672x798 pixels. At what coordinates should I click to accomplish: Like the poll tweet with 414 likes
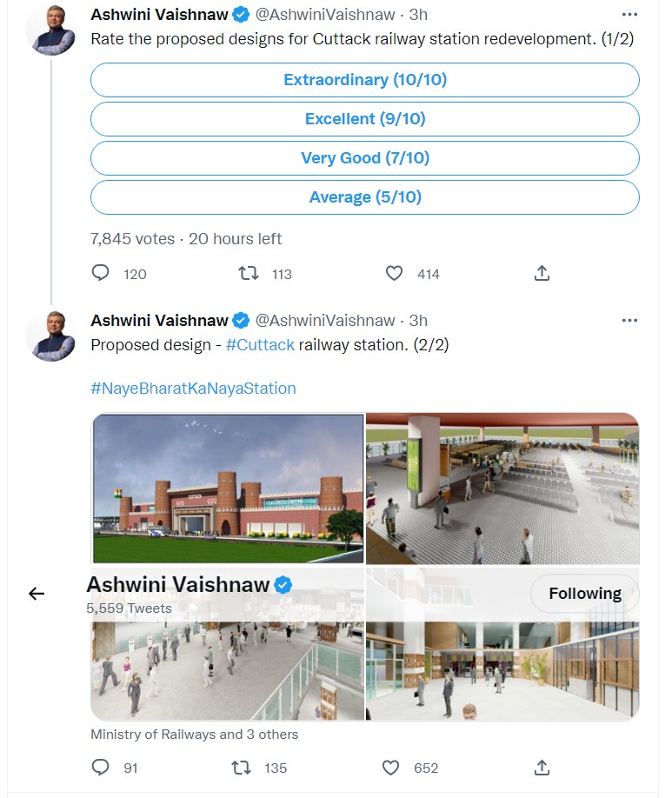395,273
